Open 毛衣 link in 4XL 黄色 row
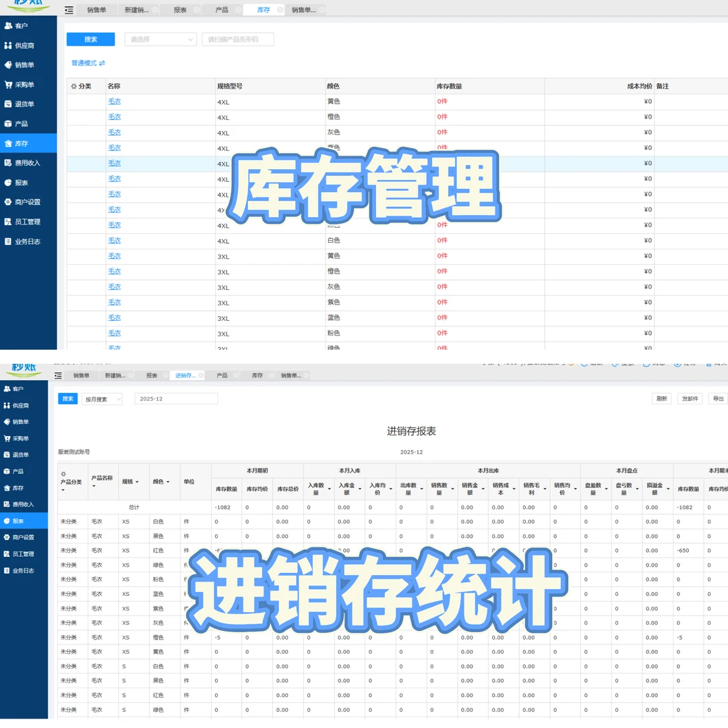Image resolution: width=728 pixels, height=728 pixels. pyautogui.click(x=114, y=101)
